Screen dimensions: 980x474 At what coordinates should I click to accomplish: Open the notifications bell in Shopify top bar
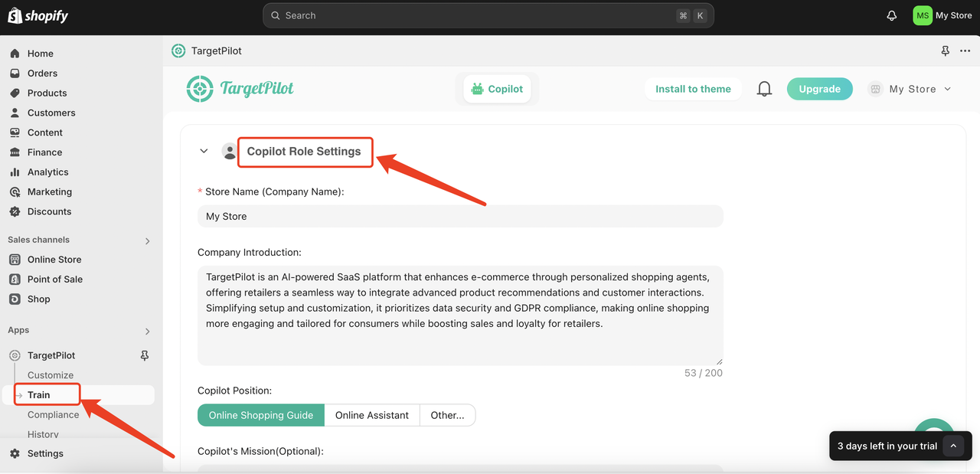pyautogui.click(x=891, y=15)
